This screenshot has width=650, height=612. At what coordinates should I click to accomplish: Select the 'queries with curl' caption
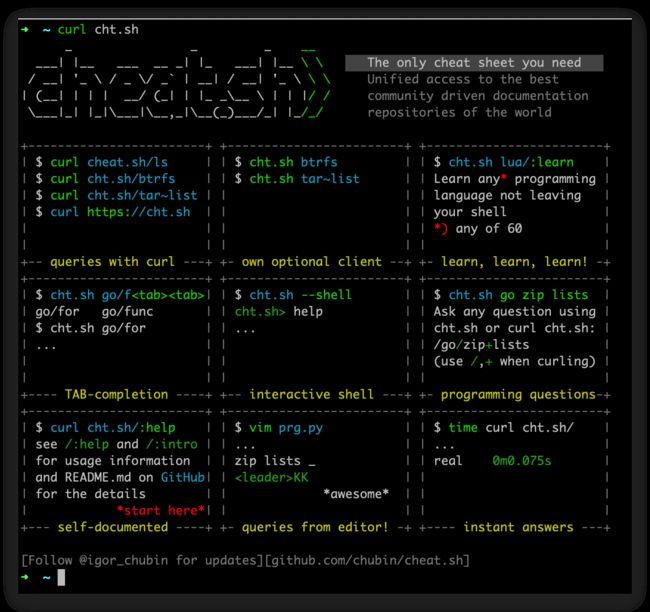coord(112,262)
